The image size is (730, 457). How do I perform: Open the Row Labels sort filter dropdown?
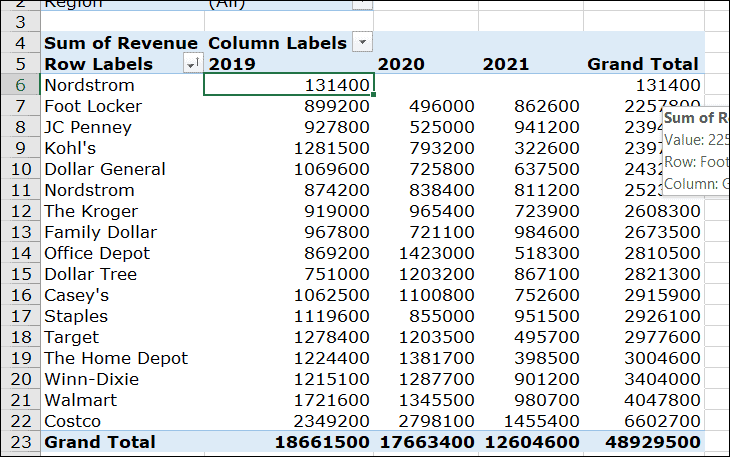pos(193,63)
